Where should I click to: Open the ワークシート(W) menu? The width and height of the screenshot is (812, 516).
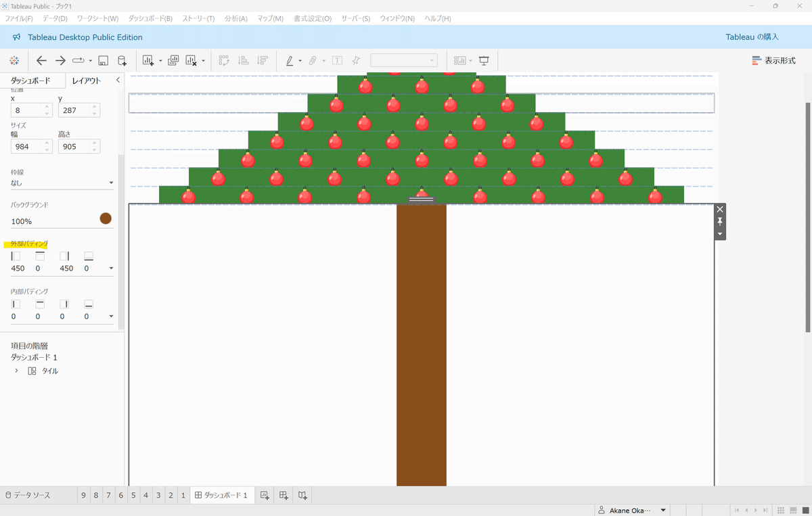[x=97, y=18]
